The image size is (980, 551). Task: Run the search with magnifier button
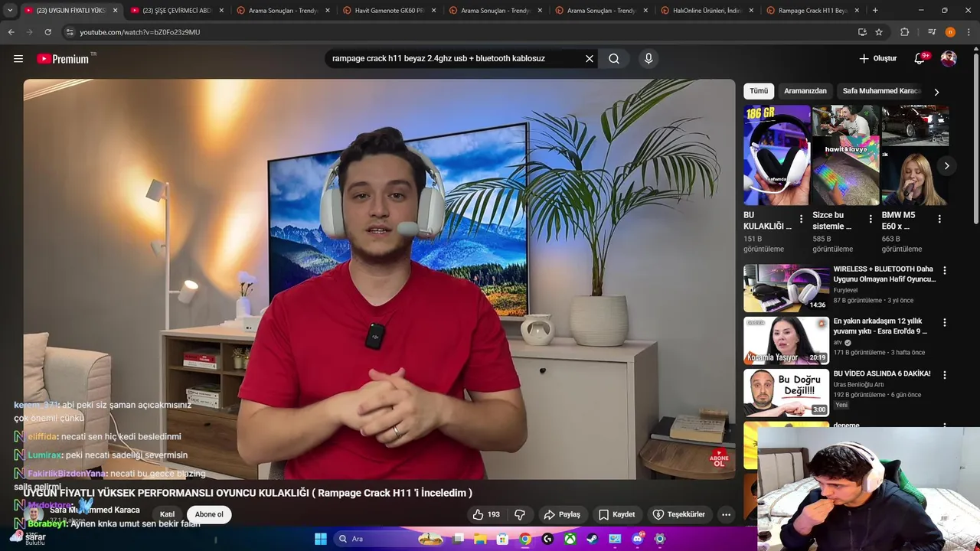614,59
